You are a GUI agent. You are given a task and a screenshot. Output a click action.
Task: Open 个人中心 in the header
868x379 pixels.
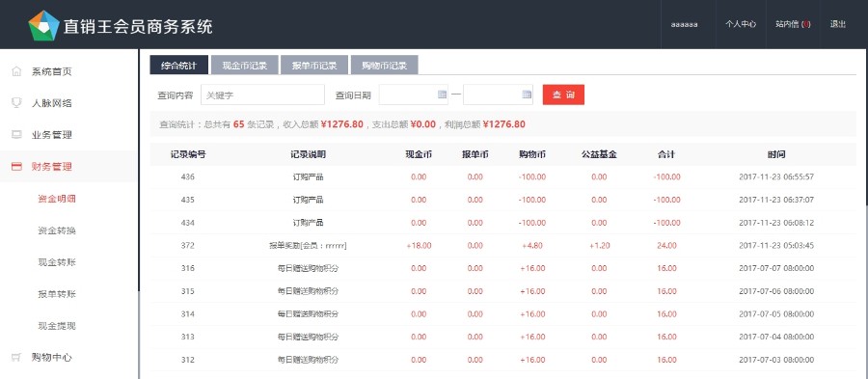(x=741, y=24)
